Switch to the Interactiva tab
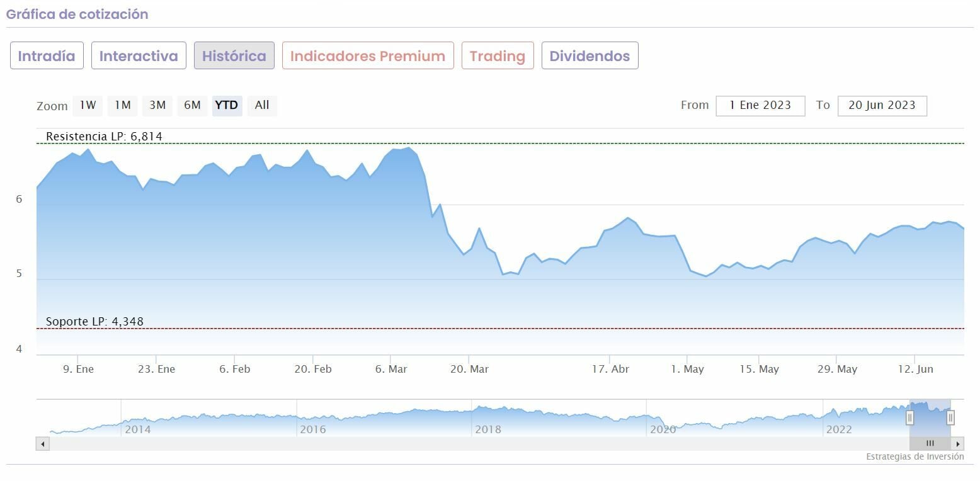The image size is (980, 481). [x=139, y=56]
